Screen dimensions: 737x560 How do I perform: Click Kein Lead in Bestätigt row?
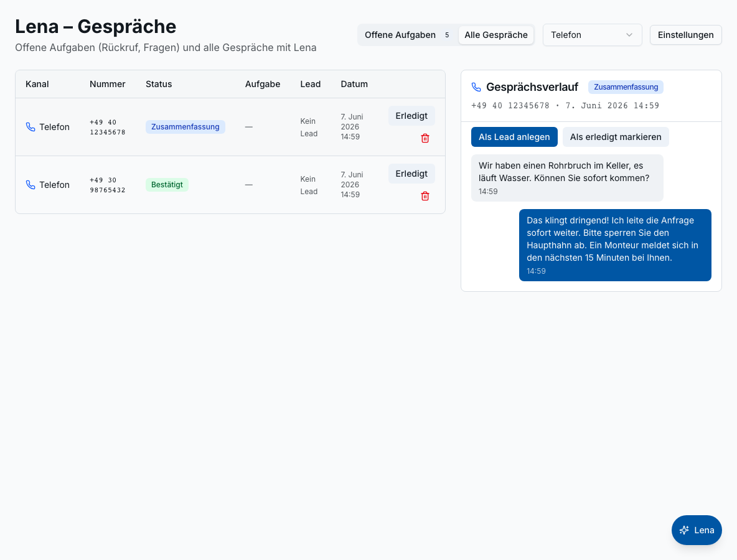(309, 185)
